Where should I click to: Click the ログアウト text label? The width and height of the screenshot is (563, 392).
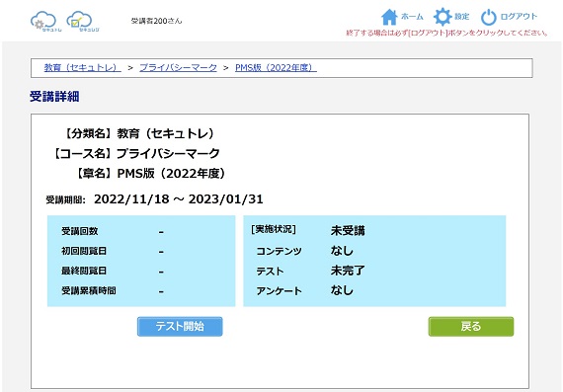[x=519, y=17]
